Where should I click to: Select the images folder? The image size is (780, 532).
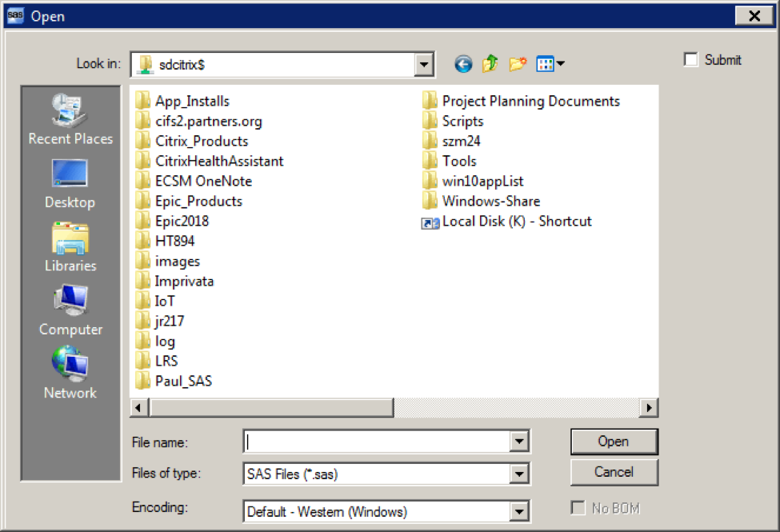[x=168, y=261]
